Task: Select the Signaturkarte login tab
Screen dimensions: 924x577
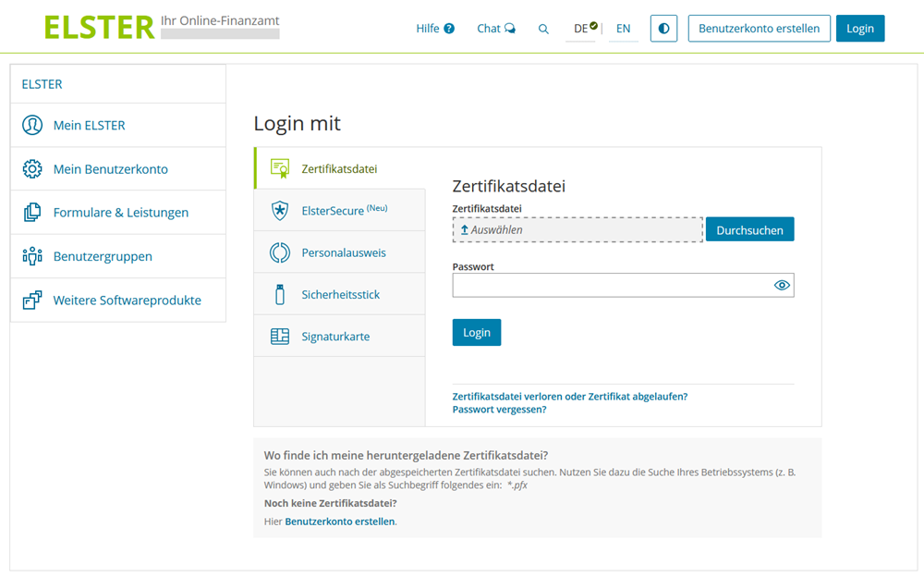Action: pos(334,337)
